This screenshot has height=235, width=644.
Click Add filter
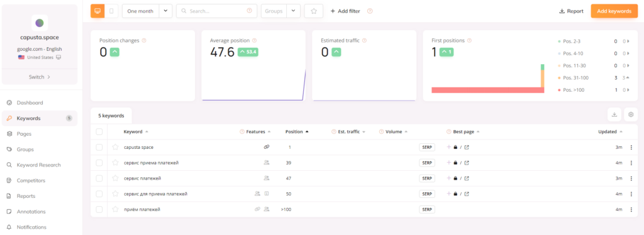[345, 11]
